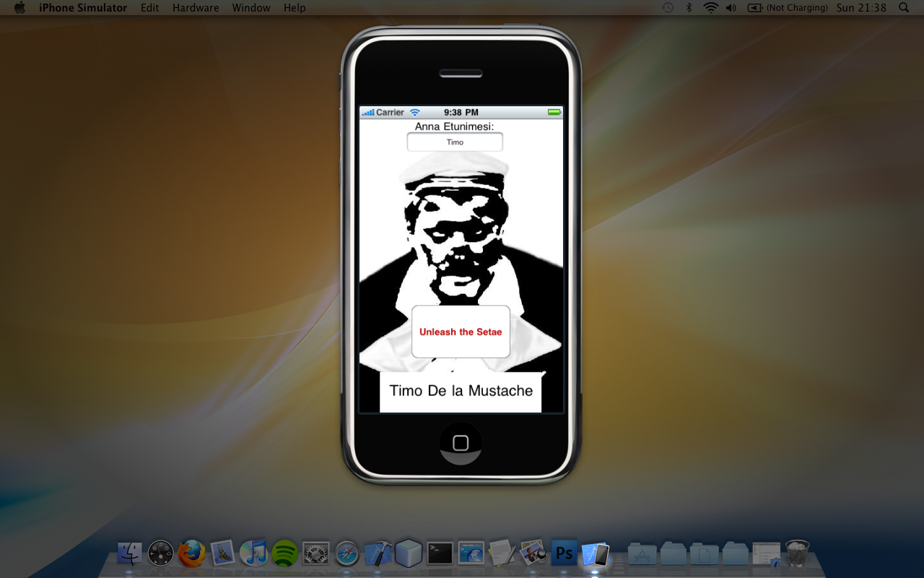Click battery Not Charging indicator
The image size is (924, 578).
point(787,8)
